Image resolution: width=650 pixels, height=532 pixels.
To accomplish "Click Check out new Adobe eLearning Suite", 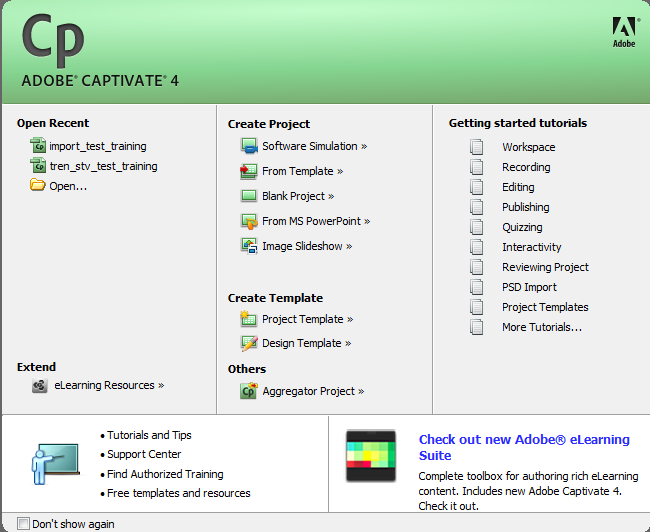I will [524, 447].
